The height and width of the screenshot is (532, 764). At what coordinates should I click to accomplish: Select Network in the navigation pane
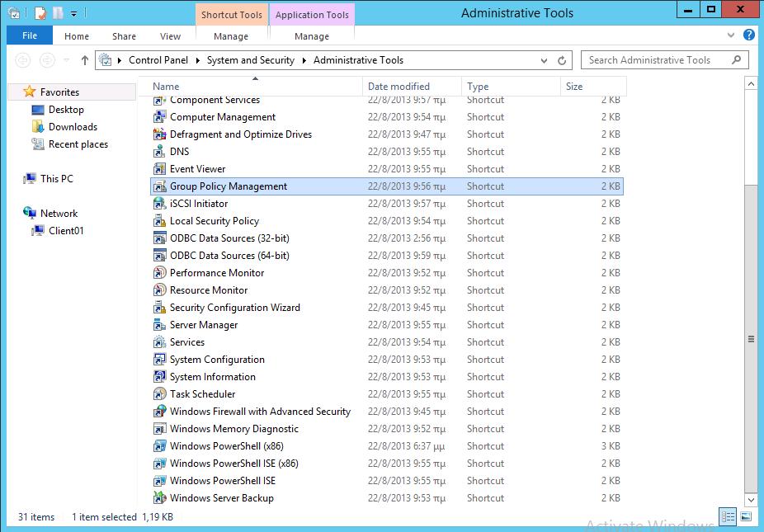59,214
